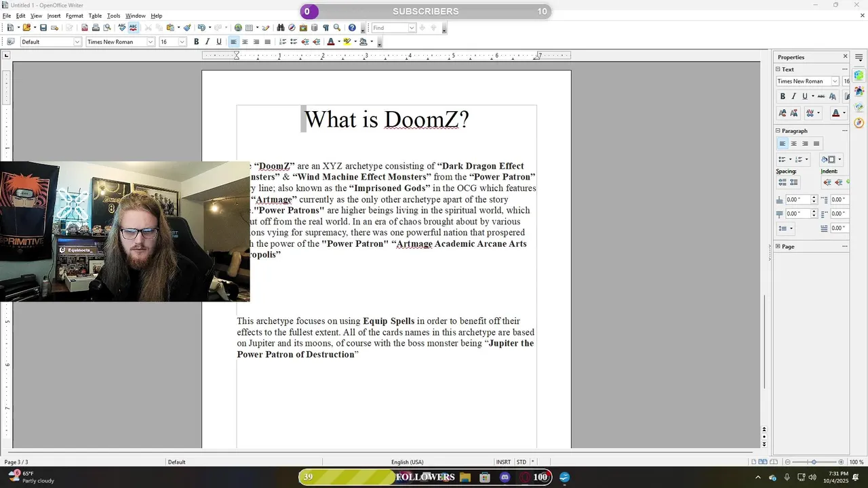
Task: Export directly as PDF icon
Action: 84,28
